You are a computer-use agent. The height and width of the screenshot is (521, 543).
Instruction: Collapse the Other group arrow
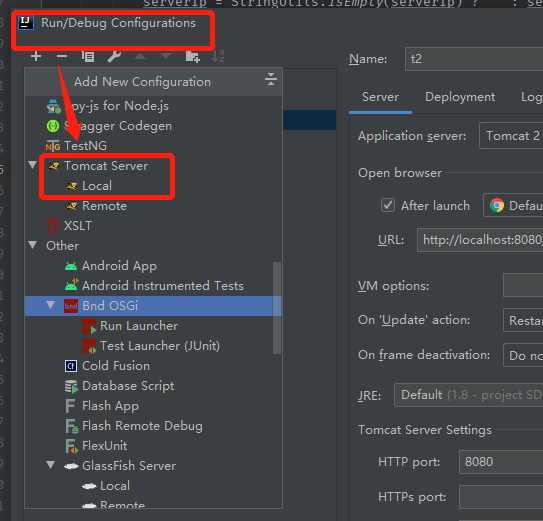point(33,245)
